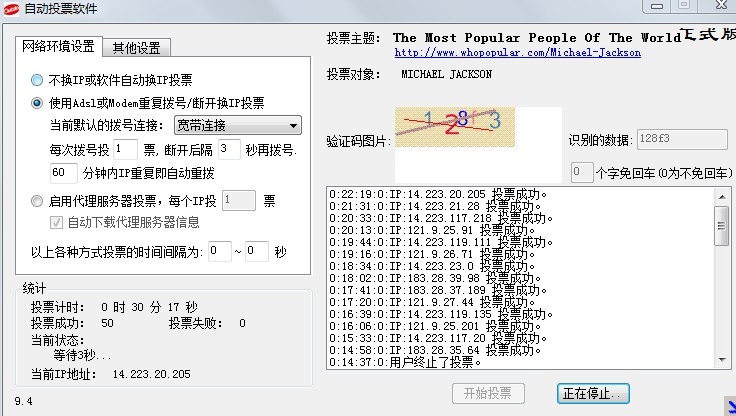The width and height of the screenshot is (736, 416).
Task: Click the log list scrollbar up arrow
Action: pyautogui.click(x=722, y=194)
